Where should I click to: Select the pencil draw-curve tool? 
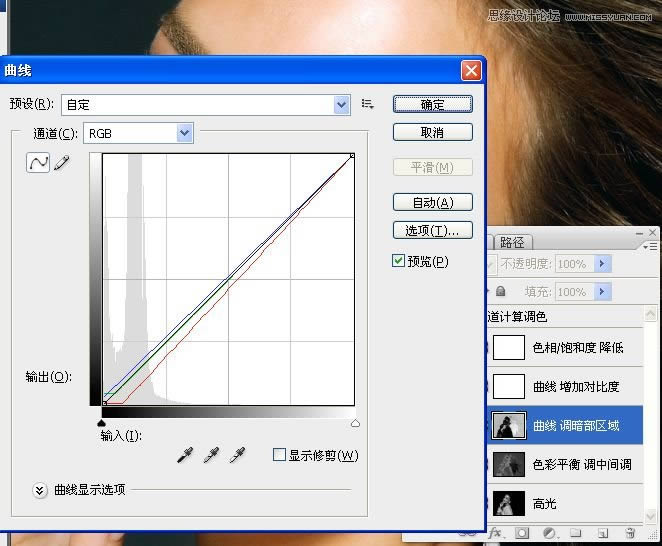coord(61,163)
